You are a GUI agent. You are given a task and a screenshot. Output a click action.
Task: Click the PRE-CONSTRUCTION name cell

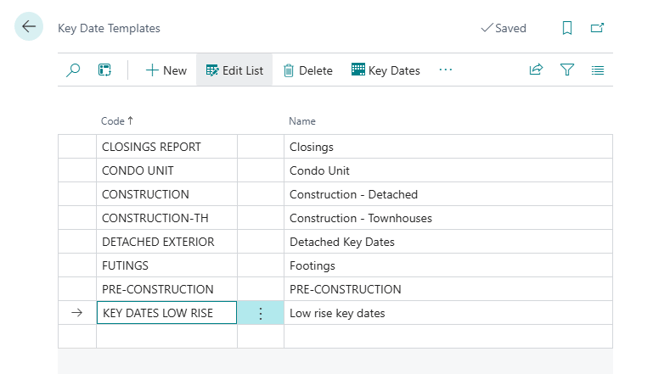(448, 289)
